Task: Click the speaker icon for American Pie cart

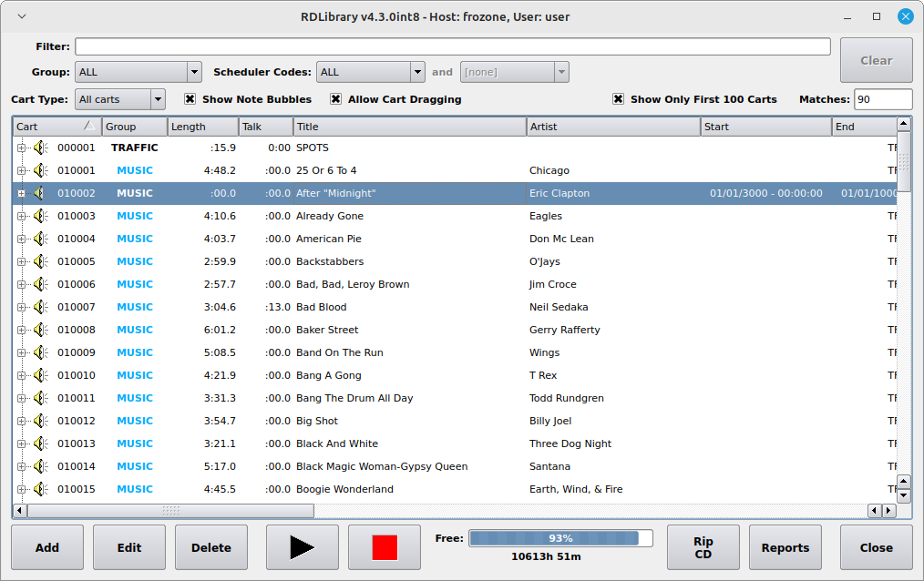Action: click(x=41, y=239)
